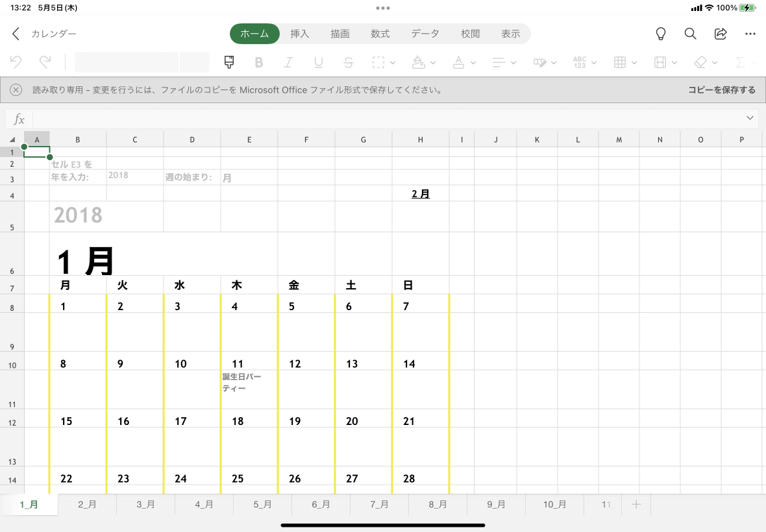The height and width of the screenshot is (532, 766).
Task: Toggle bold formatting
Action: pyautogui.click(x=259, y=62)
